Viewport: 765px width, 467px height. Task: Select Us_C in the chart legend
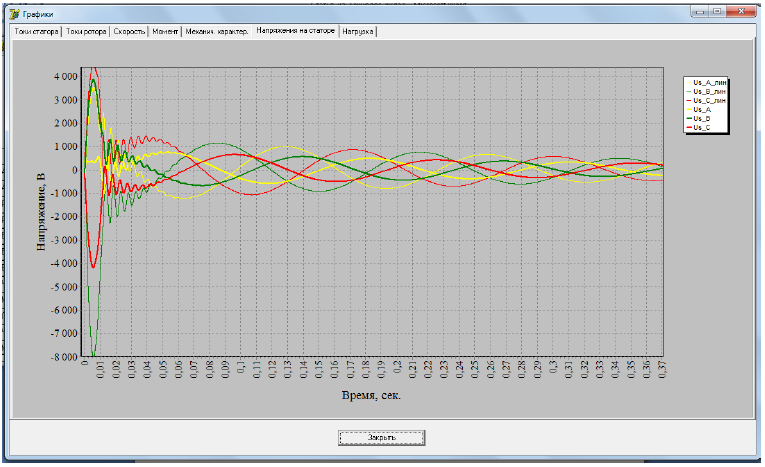[702, 128]
